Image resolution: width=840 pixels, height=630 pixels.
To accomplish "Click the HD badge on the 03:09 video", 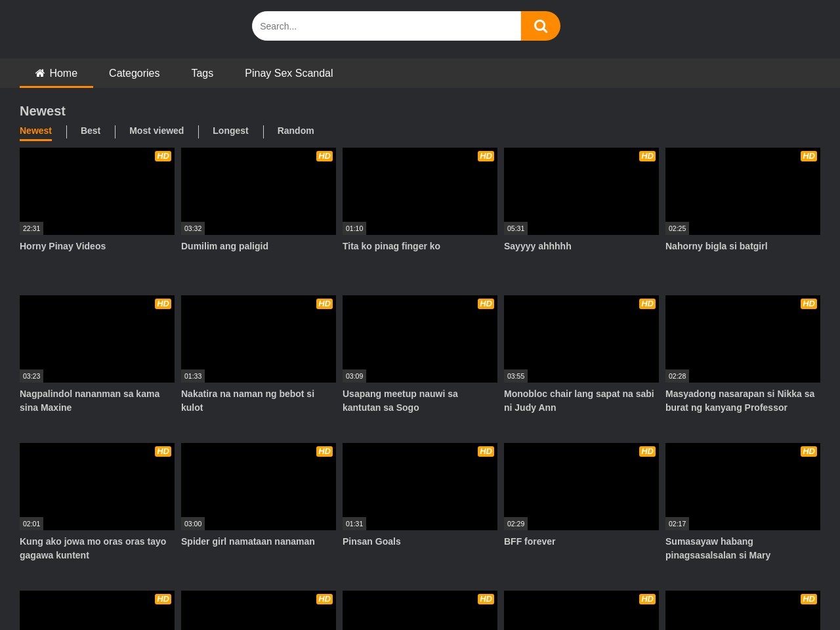I will (x=486, y=304).
